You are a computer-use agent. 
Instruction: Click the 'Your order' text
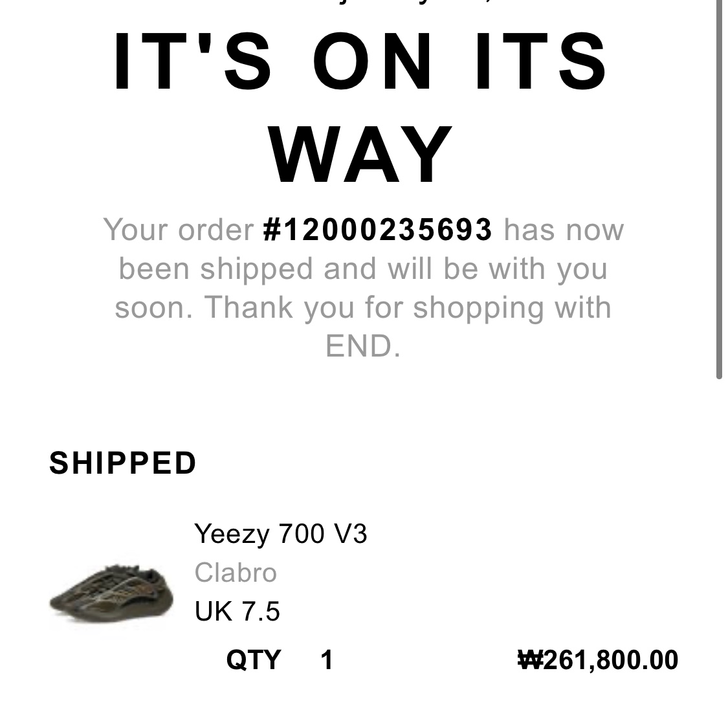179,229
